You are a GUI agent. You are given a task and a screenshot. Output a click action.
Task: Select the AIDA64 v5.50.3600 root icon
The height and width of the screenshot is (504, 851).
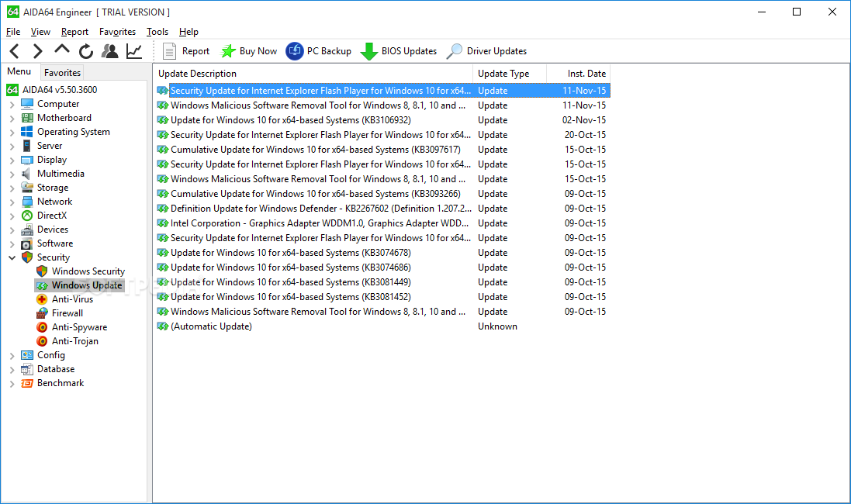(x=12, y=89)
